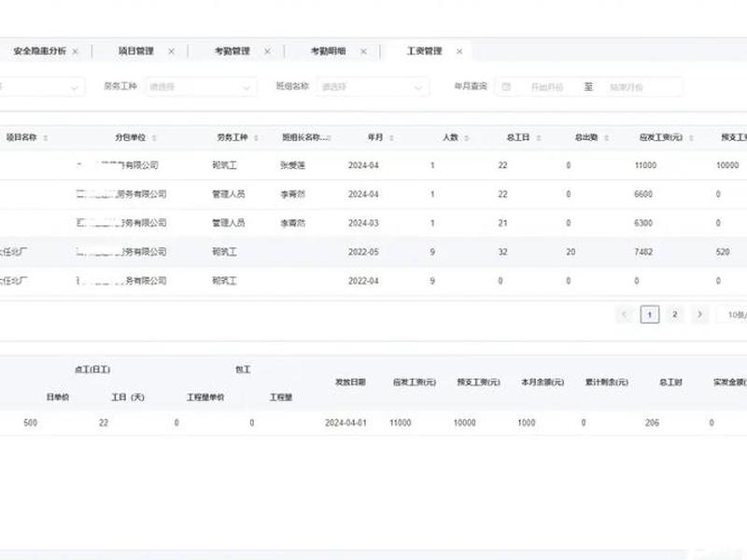The height and width of the screenshot is (560, 747).
Task: Open the 考勤管理 tab
Action: 233,51
